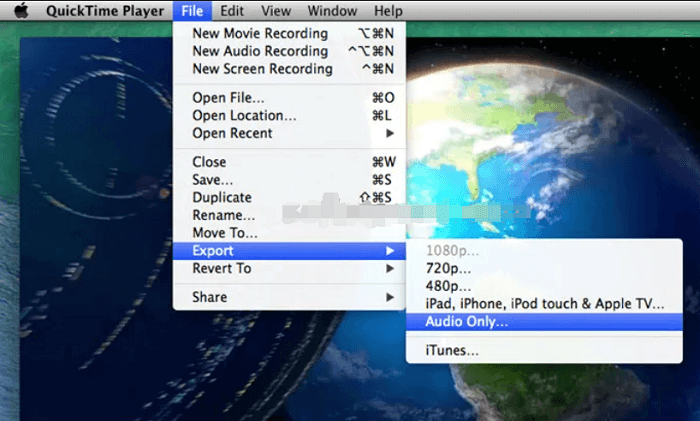
Task: Open the Edit menu
Action: 231,11
